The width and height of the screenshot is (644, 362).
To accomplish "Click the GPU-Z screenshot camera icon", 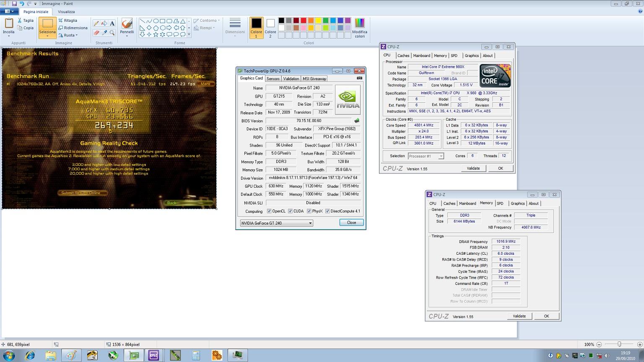I will pyautogui.click(x=359, y=78).
